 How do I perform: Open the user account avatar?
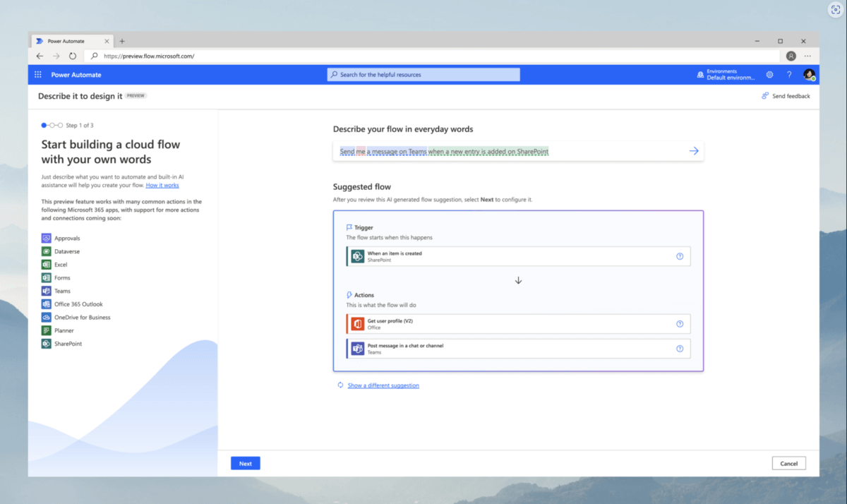click(x=809, y=75)
